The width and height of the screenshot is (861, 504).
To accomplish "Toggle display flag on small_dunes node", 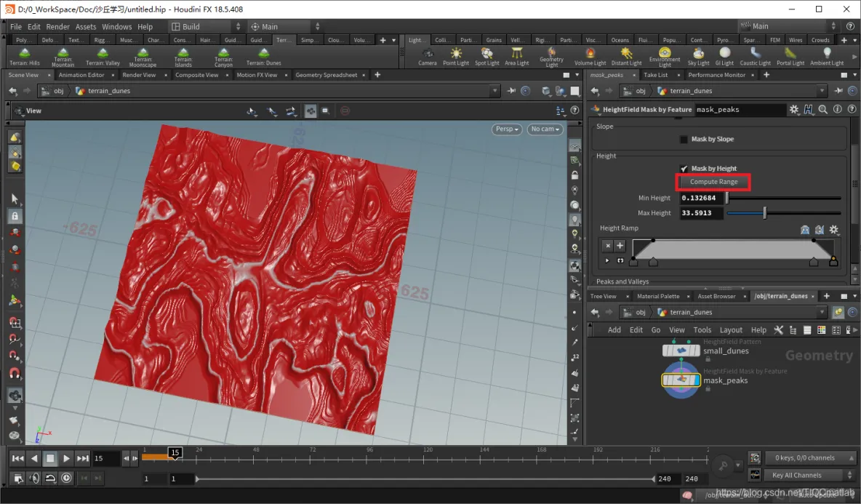I will pos(696,351).
